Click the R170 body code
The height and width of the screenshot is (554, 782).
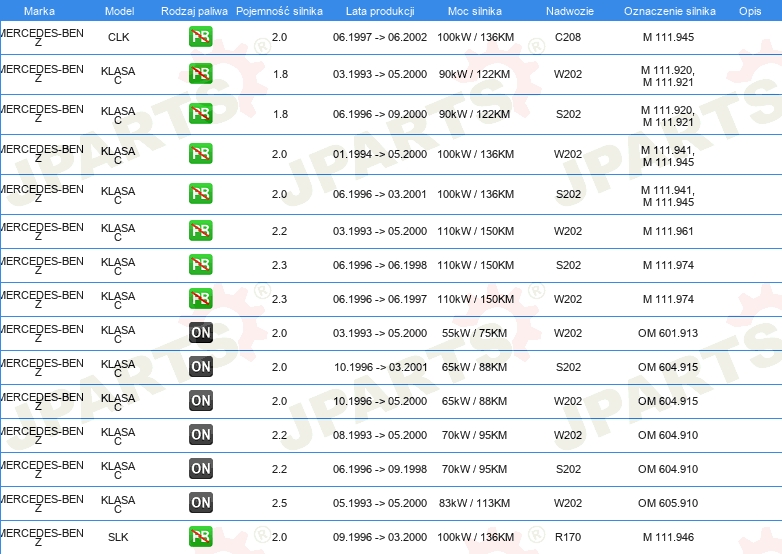[x=568, y=538]
